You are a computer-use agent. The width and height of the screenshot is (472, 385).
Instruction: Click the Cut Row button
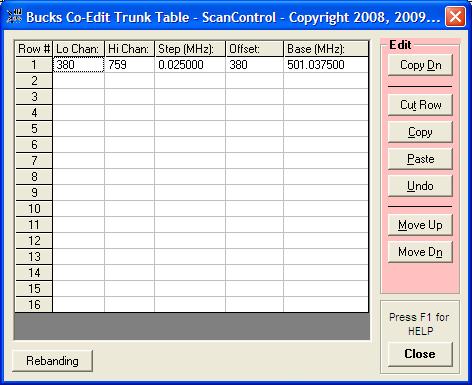(x=420, y=105)
